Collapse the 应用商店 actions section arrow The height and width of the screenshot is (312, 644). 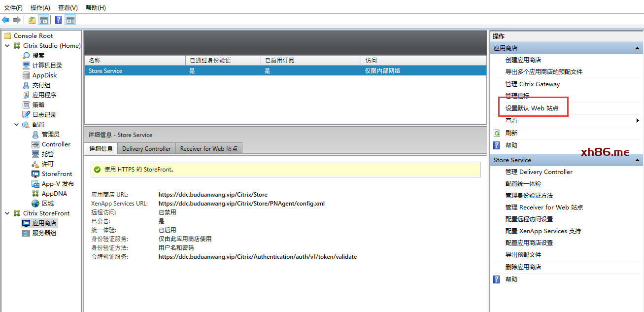coord(637,48)
